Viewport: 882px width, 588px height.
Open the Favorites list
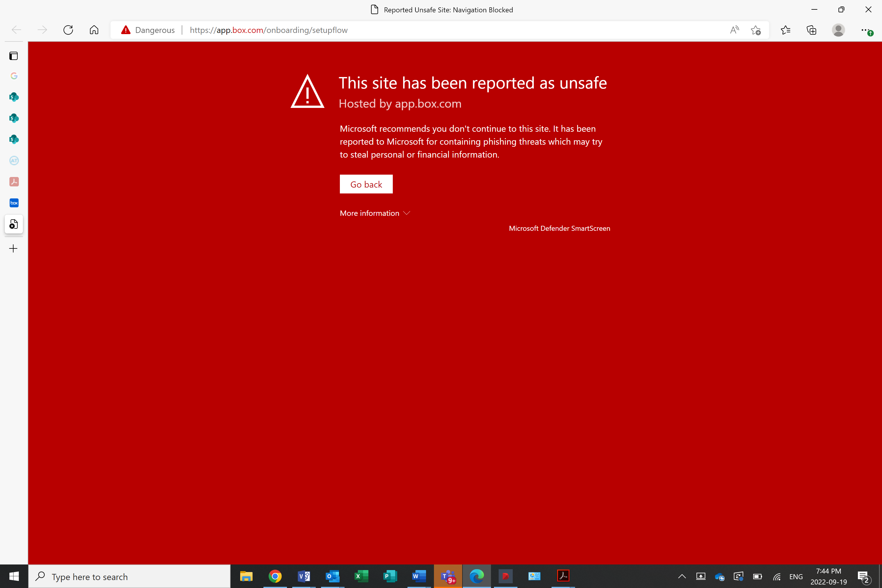786,30
